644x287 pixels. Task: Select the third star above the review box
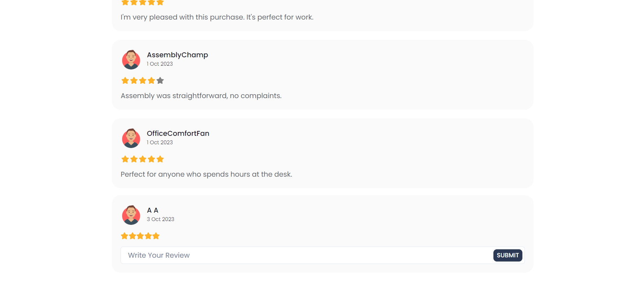[x=140, y=236]
